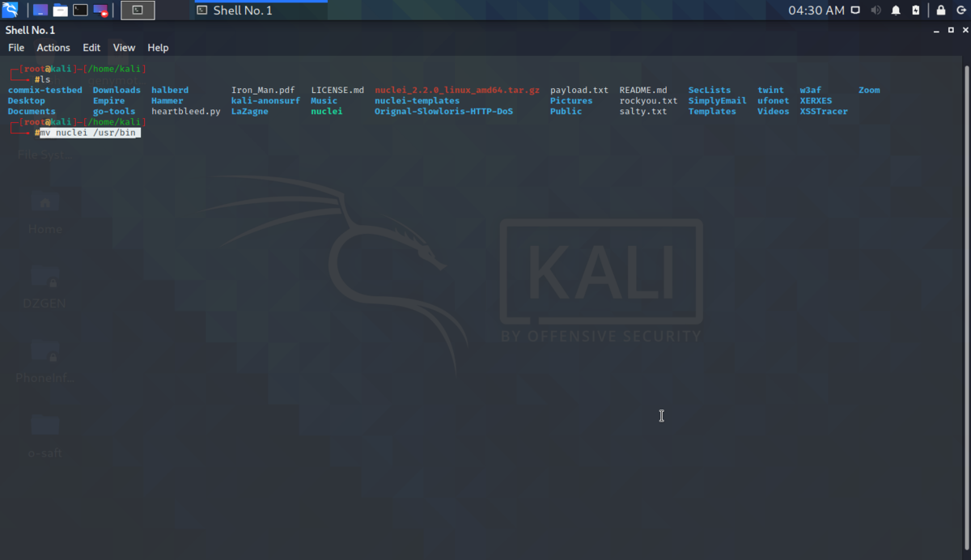This screenshot has height=560, width=971.
Task: Click 'halberd' directory in ls output
Action: tap(170, 90)
